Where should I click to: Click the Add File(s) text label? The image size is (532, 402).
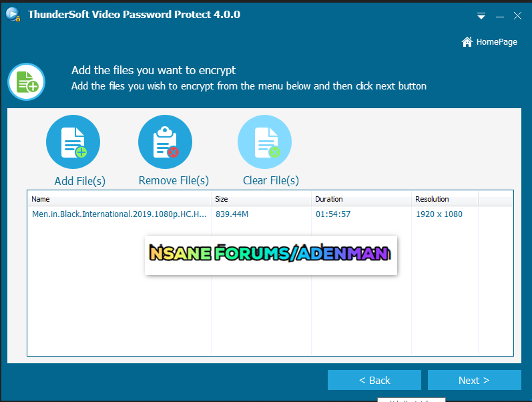click(x=80, y=181)
